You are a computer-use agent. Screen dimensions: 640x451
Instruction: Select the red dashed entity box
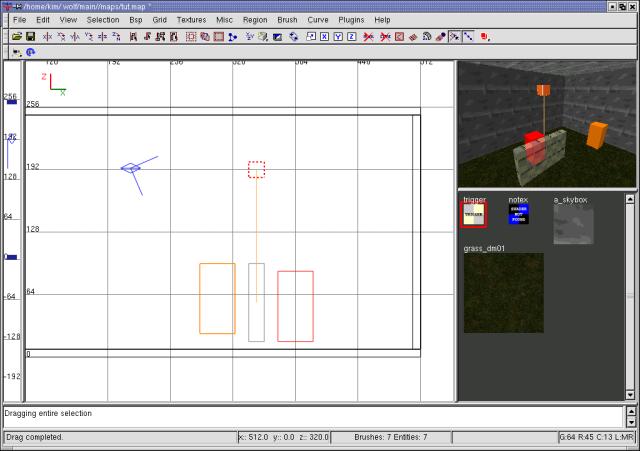click(256, 169)
